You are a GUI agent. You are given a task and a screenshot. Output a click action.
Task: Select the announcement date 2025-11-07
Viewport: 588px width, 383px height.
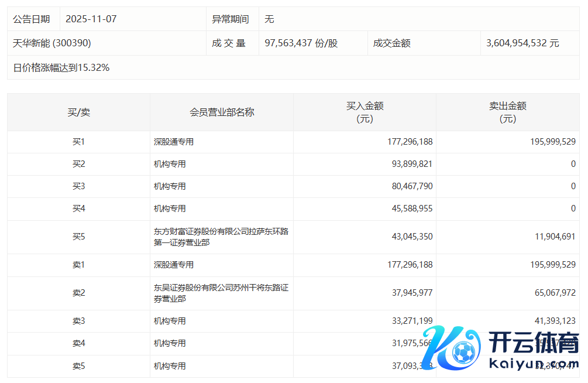tap(91, 19)
